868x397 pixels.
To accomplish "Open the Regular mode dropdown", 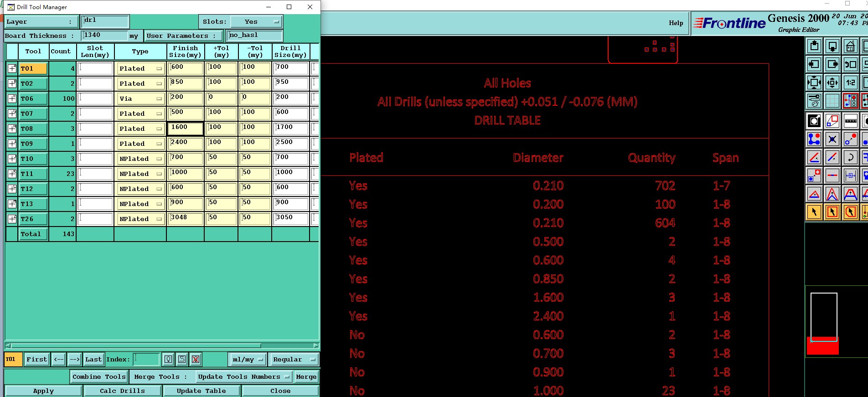I will pyautogui.click(x=294, y=359).
